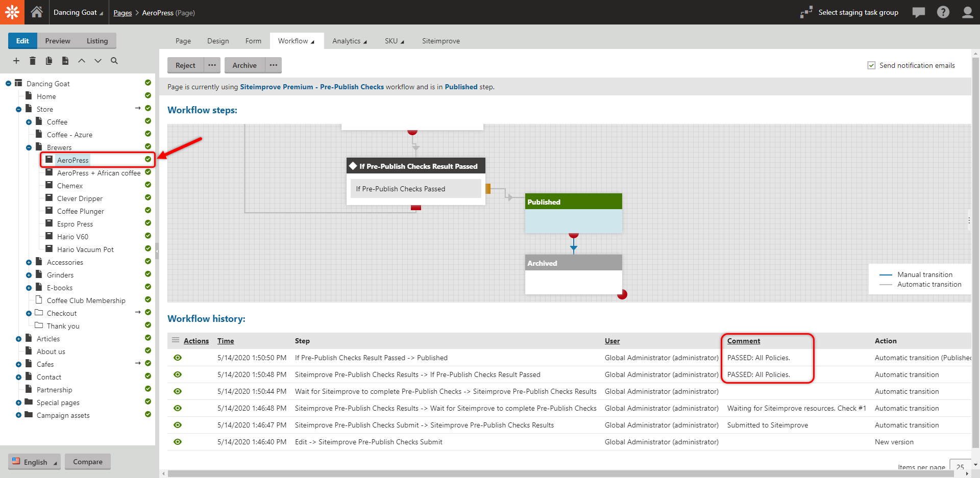Click the published status icon for AeroPress
This screenshot has width=980, height=478.
[x=148, y=159]
